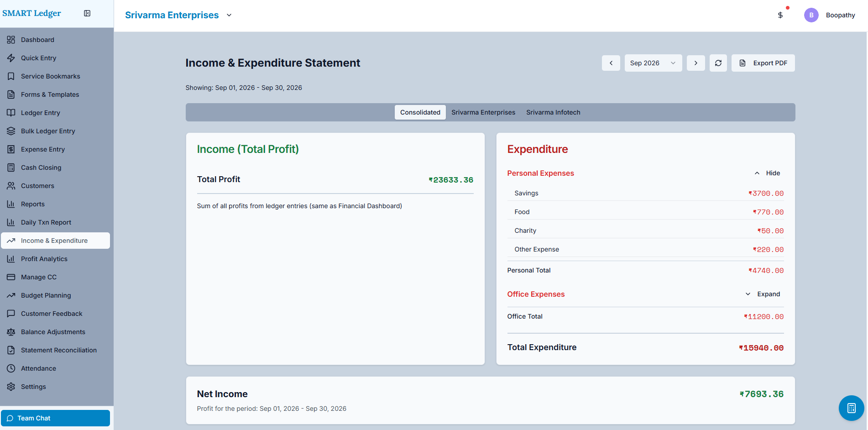The width and height of the screenshot is (868, 430).
Task: Click the Office Expenses heading
Action: pos(536,294)
